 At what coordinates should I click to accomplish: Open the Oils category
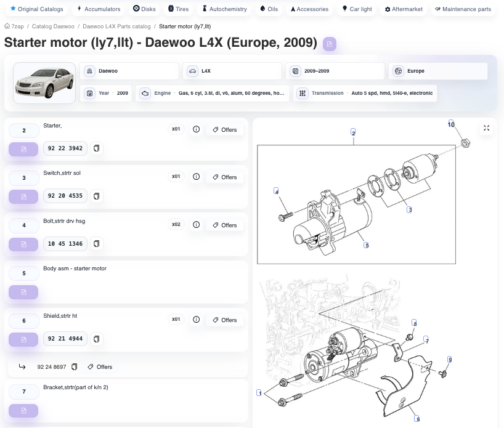(x=269, y=9)
